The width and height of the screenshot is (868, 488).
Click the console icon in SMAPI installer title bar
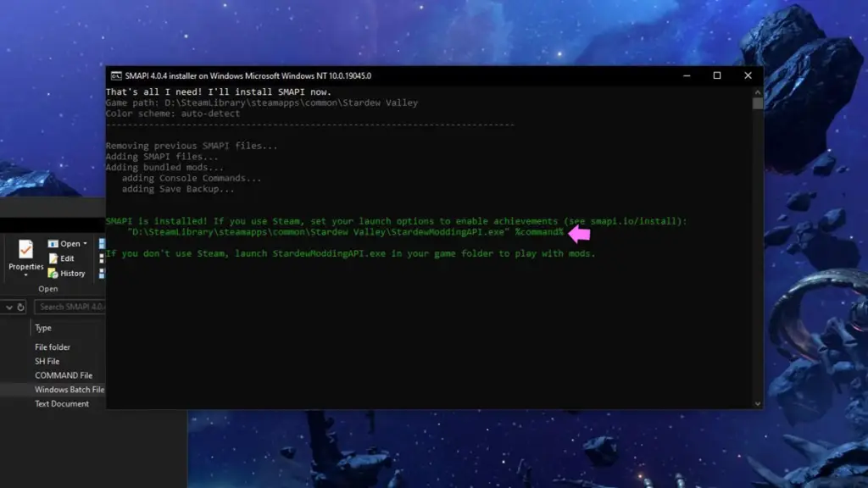click(116, 75)
